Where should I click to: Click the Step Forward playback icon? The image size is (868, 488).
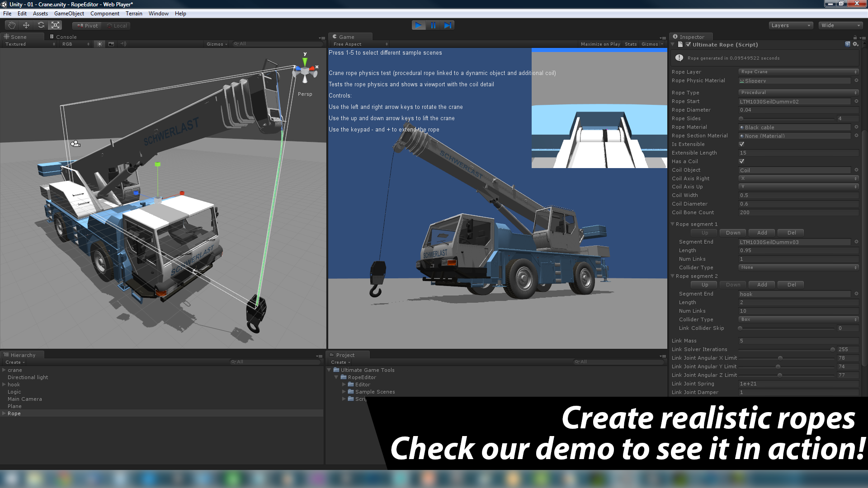448,25
